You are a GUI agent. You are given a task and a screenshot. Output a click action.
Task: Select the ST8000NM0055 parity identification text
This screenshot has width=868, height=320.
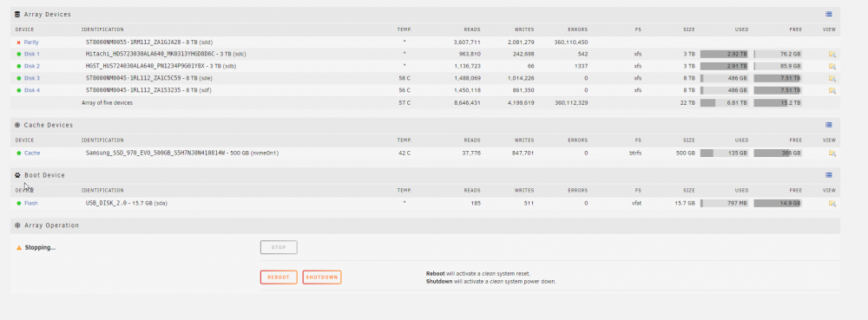pos(149,42)
